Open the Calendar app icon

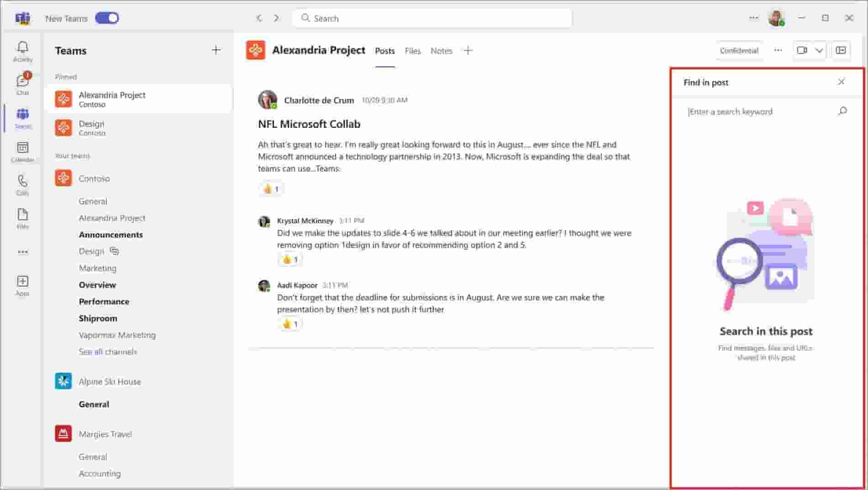22,151
